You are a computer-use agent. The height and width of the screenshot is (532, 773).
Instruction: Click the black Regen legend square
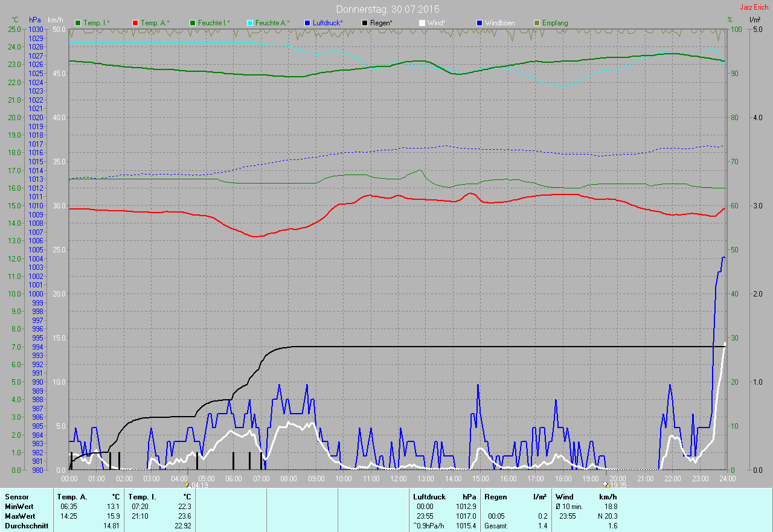(x=365, y=23)
